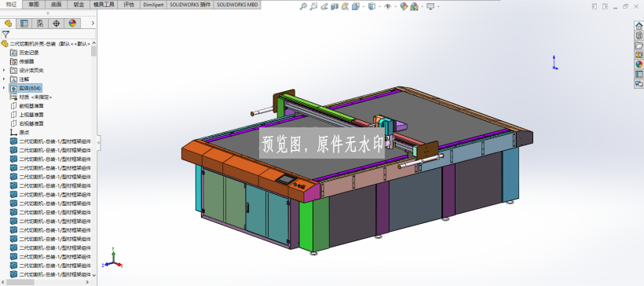Click the View Settings monitor icon

(430, 6)
